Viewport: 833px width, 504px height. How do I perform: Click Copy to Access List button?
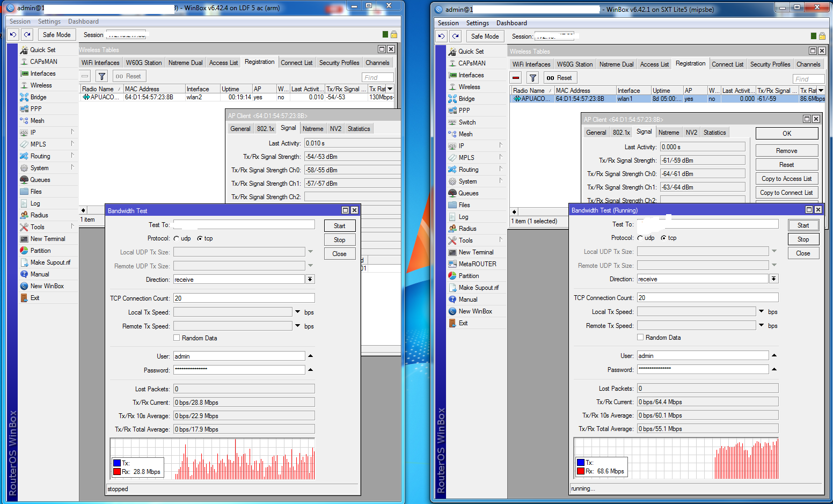tap(786, 179)
